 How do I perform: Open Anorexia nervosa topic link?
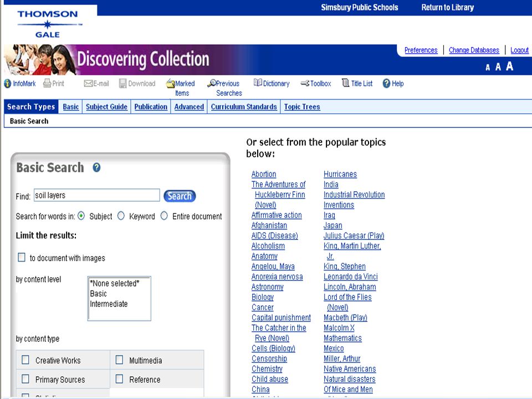[277, 277]
